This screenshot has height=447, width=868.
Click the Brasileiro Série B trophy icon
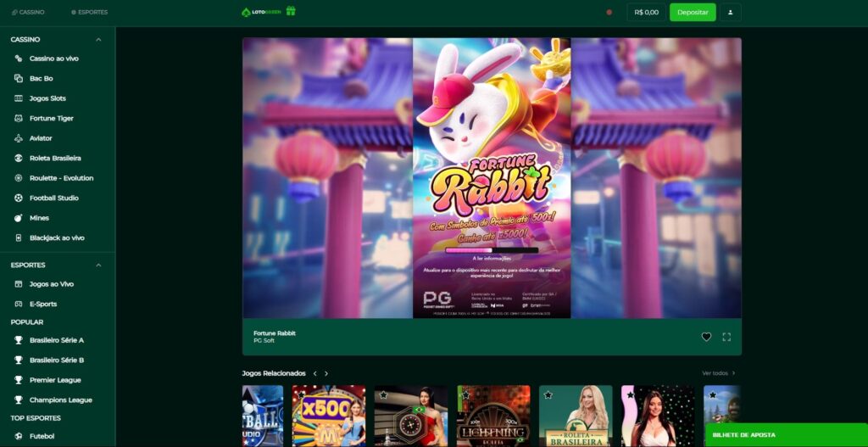coord(19,360)
